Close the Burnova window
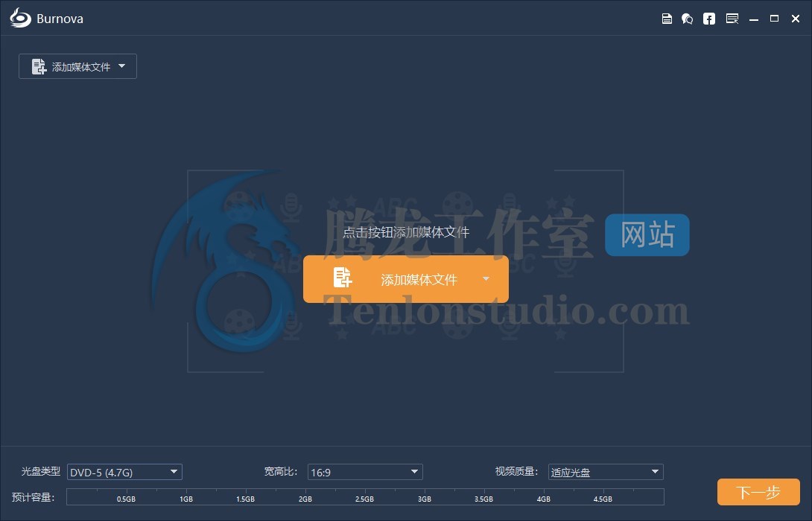The height and width of the screenshot is (521, 812). [x=796, y=19]
